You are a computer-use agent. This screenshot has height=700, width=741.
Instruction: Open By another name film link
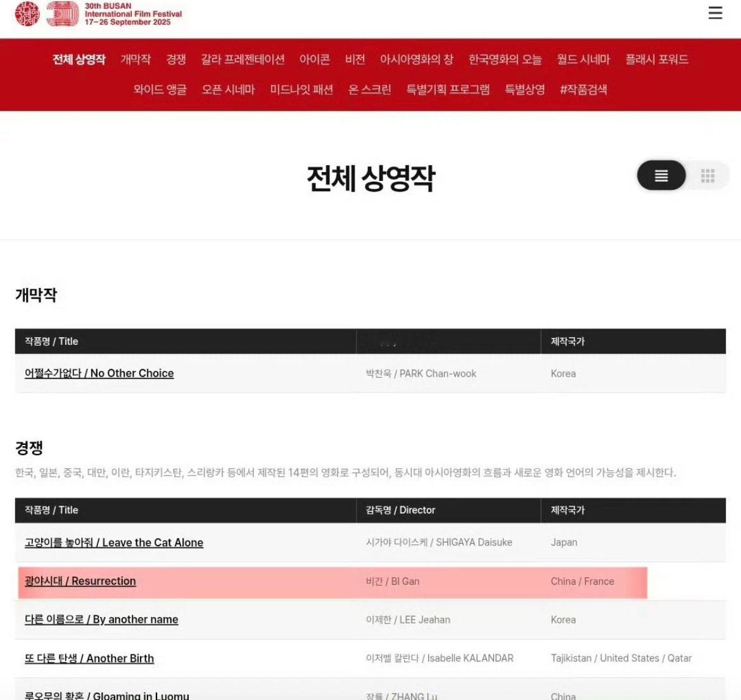coord(101,619)
